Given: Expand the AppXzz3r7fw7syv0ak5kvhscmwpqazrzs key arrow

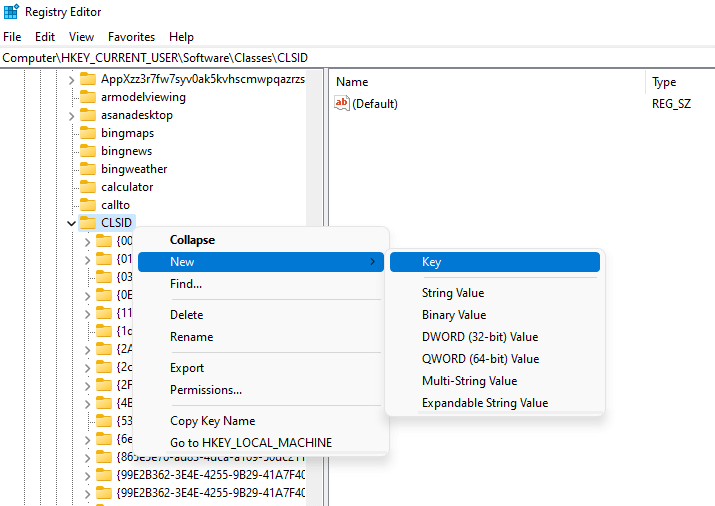Looking at the screenshot, I should pos(71,79).
